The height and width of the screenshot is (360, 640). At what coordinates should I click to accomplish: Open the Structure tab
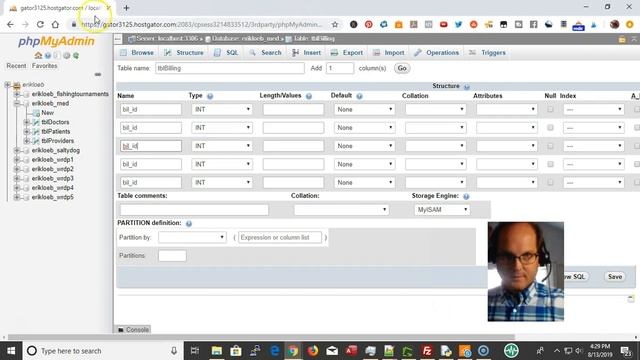[184, 53]
